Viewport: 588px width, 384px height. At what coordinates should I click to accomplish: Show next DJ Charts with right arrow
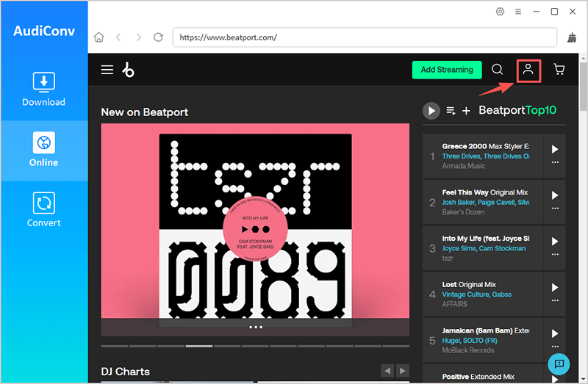click(402, 371)
